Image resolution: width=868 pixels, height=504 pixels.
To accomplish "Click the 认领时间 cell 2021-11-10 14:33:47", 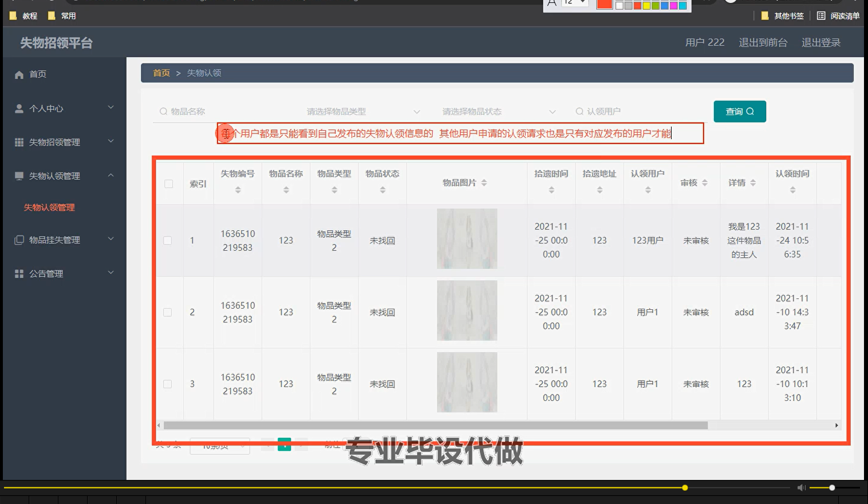I will pyautogui.click(x=792, y=312).
